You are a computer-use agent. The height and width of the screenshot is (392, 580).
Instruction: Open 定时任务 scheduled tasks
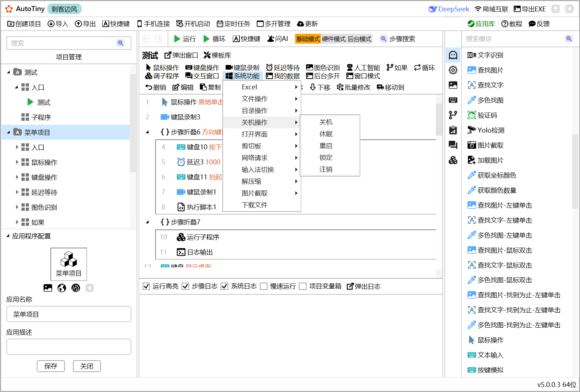pyautogui.click(x=234, y=24)
